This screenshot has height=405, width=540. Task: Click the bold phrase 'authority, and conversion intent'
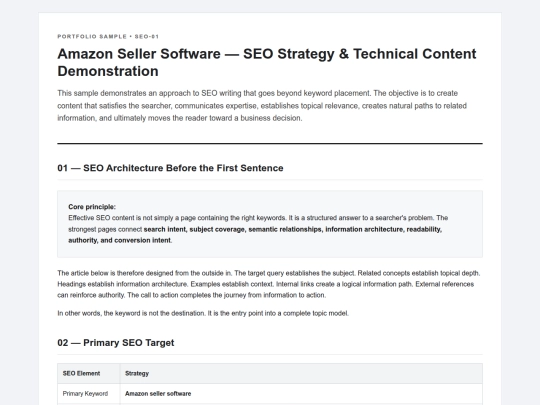coord(120,240)
